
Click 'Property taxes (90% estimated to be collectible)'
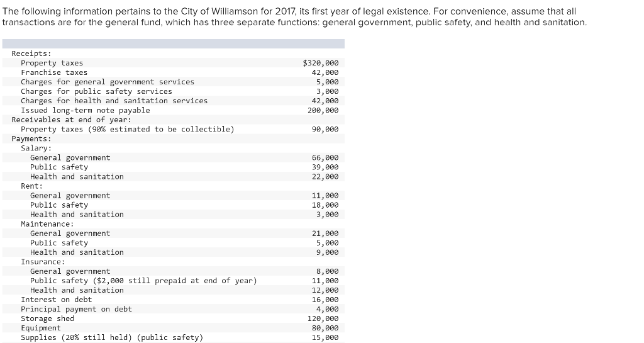coord(128,129)
